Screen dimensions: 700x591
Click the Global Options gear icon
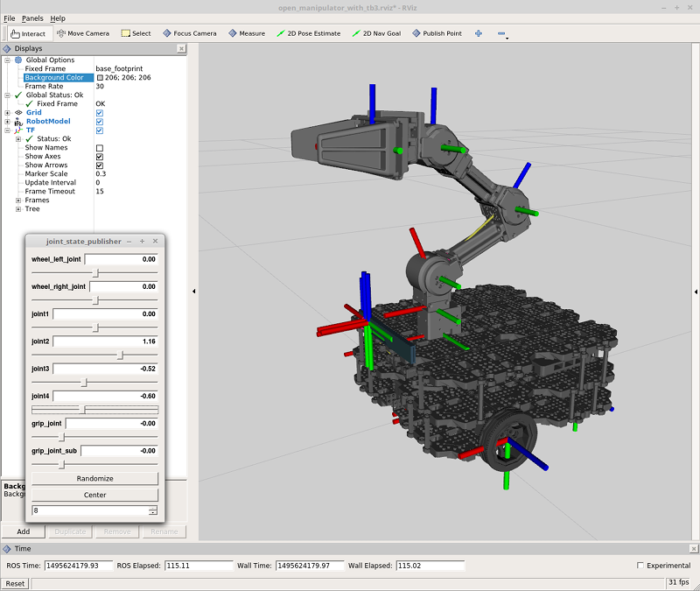[x=18, y=60]
